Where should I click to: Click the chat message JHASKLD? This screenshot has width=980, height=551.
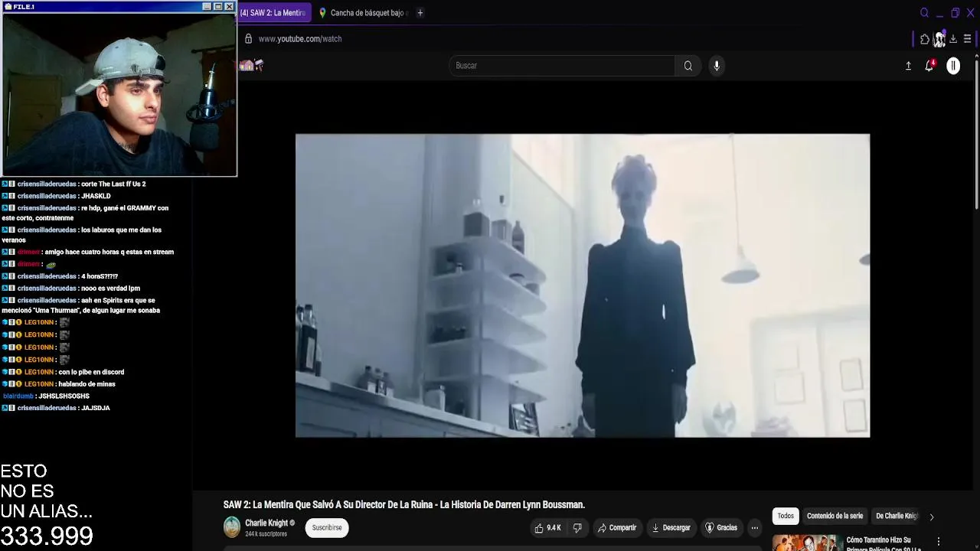96,197
